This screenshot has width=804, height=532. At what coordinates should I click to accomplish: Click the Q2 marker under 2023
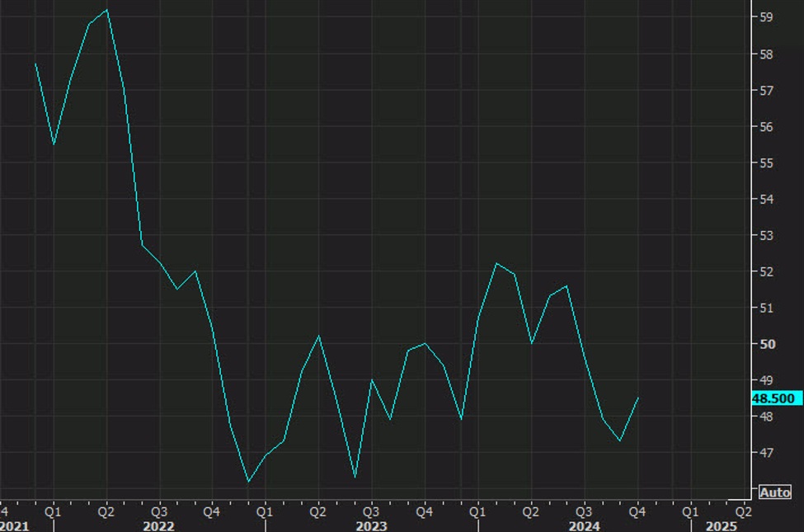pyautogui.click(x=317, y=511)
